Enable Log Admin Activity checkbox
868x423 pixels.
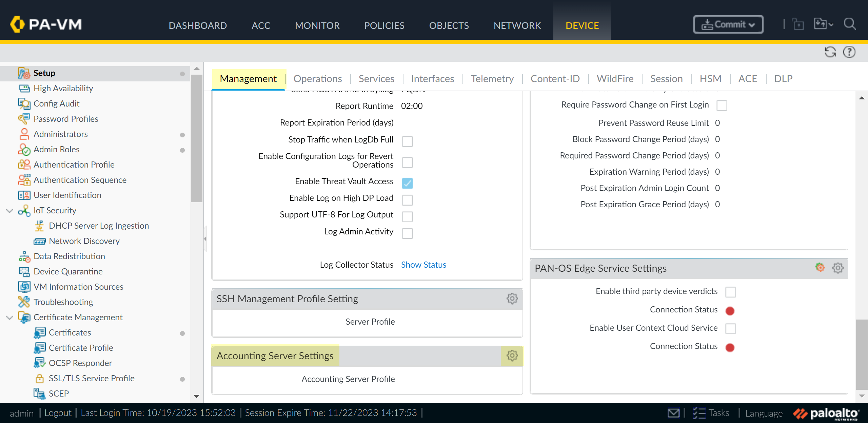pyautogui.click(x=407, y=233)
